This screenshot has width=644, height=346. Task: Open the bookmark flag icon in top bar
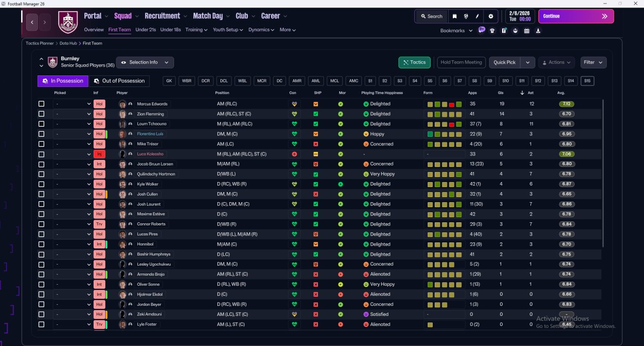click(x=454, y=16)
